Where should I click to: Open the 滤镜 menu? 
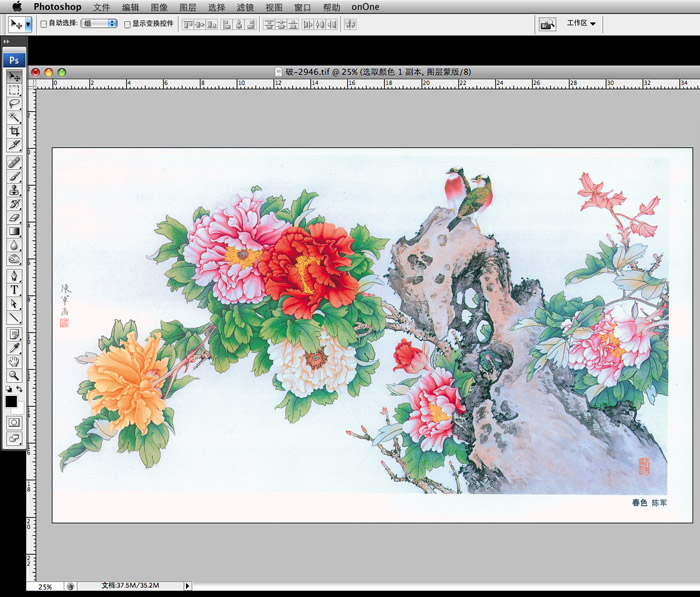pos(245,7)
